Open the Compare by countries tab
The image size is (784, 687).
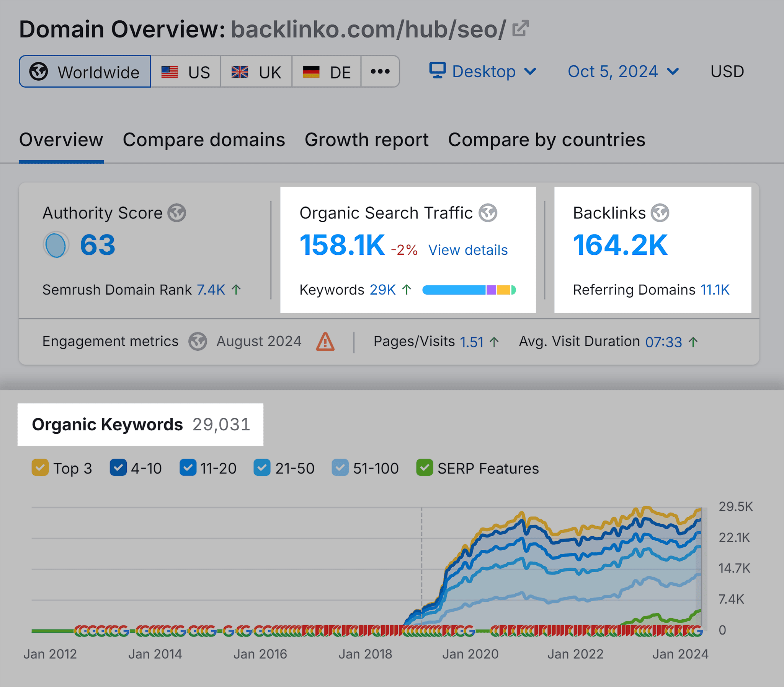[546, 140]
